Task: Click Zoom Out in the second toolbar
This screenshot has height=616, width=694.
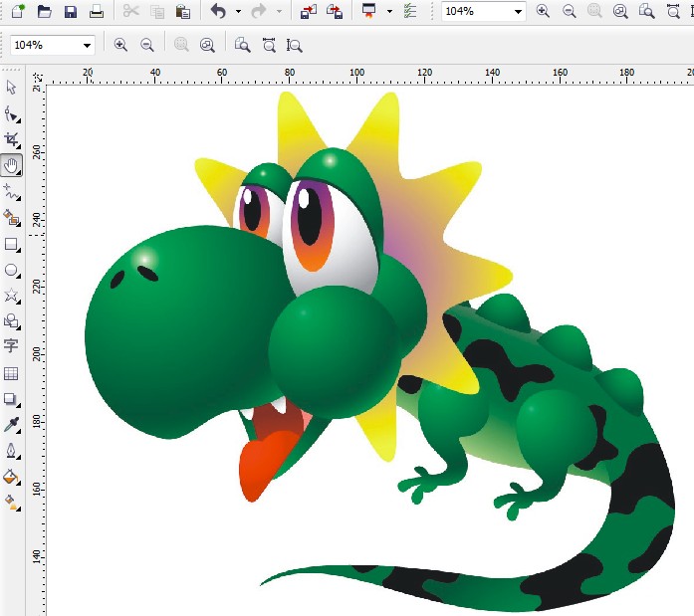Action: coord(147,45)
